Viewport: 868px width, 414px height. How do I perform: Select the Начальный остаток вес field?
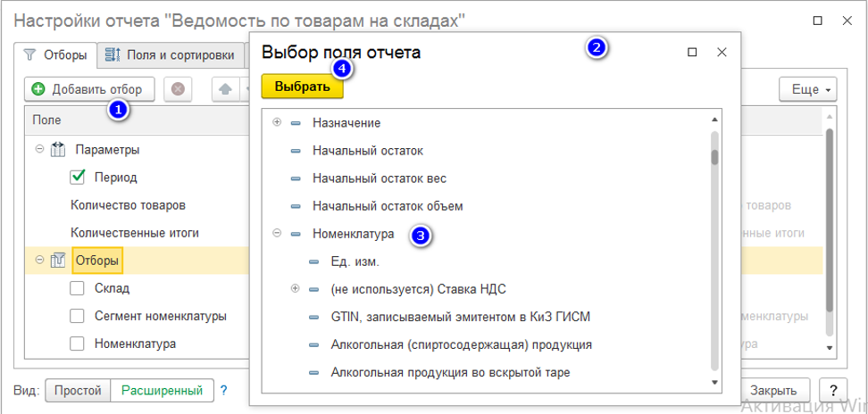tap(380, 178)
